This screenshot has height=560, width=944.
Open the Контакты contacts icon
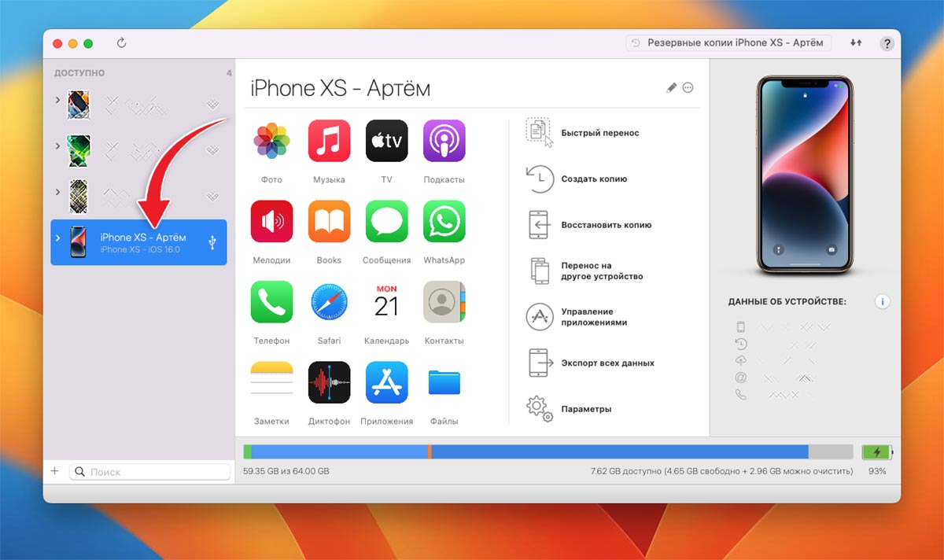(x=444, y=302)
